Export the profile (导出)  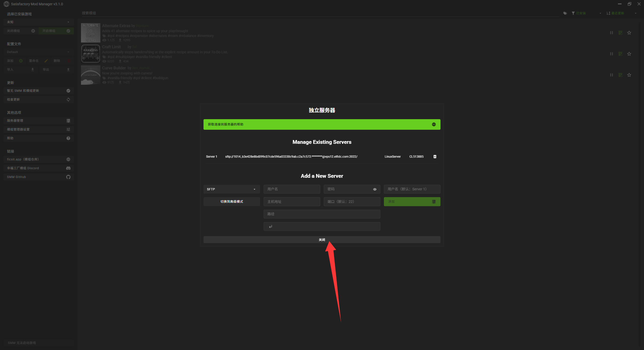[56, 70]
